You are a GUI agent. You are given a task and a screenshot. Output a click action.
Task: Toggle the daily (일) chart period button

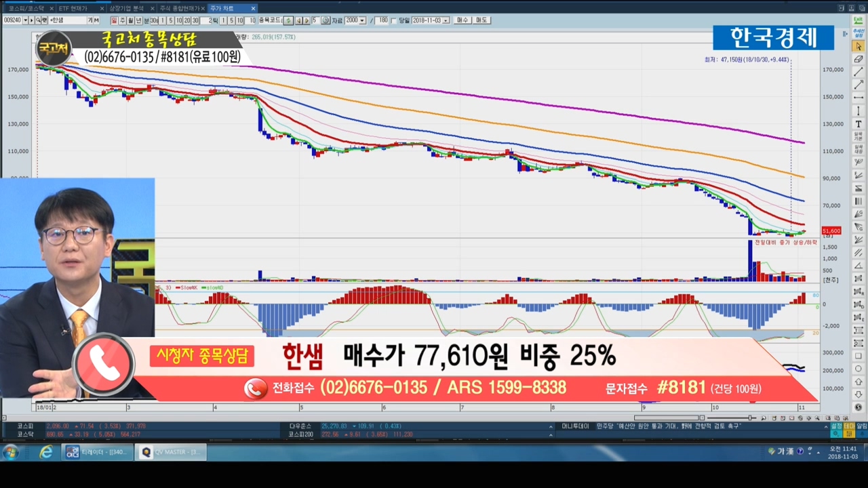[x=114, y=20]
